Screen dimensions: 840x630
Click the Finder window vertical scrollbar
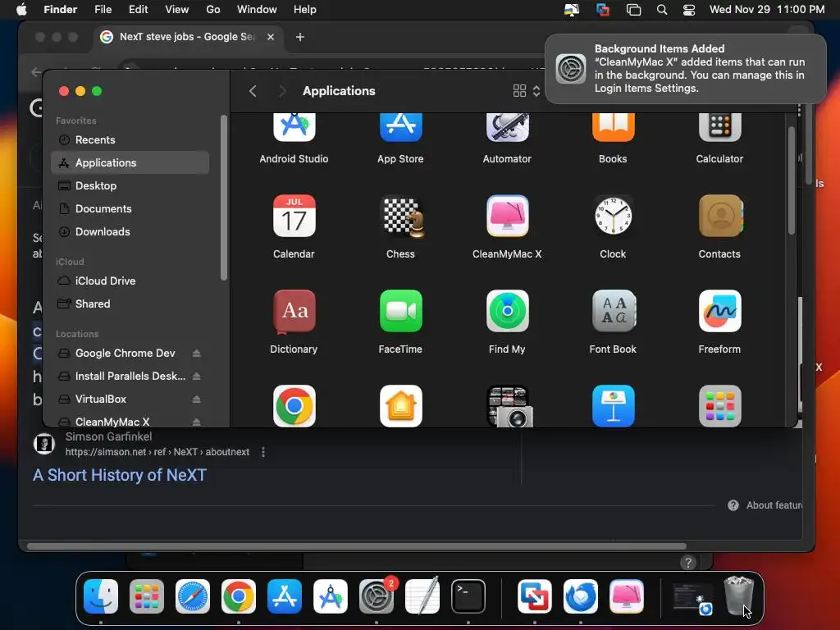click(792, 180)
